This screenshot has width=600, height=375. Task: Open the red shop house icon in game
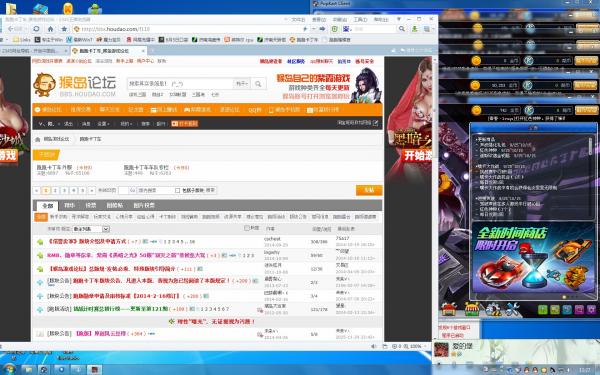tap(449, 309)
